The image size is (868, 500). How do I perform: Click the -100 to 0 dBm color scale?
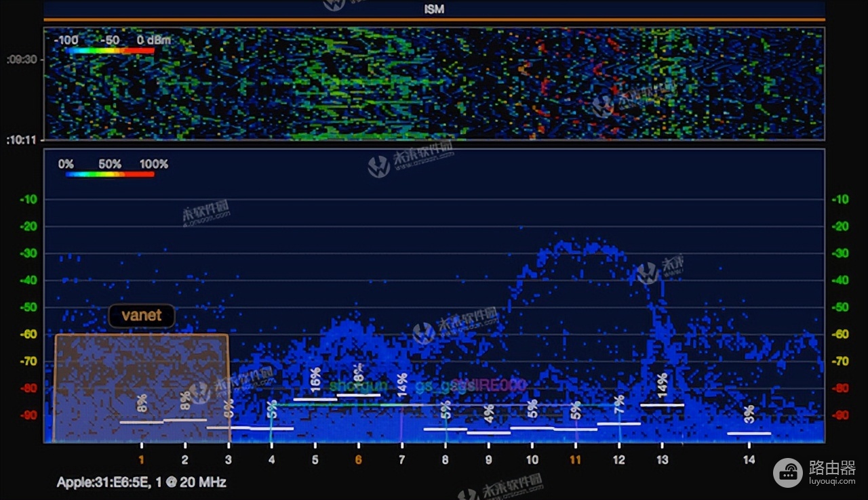(x=111, y=50)
